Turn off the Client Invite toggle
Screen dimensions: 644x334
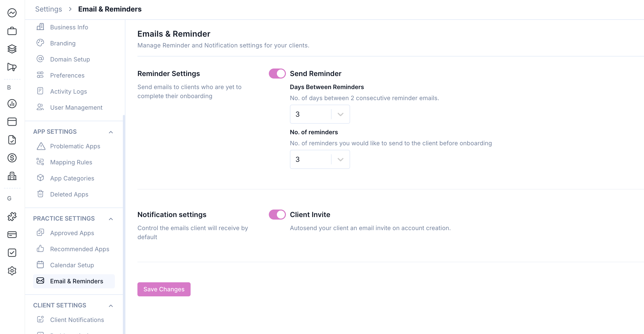point(277,215)
